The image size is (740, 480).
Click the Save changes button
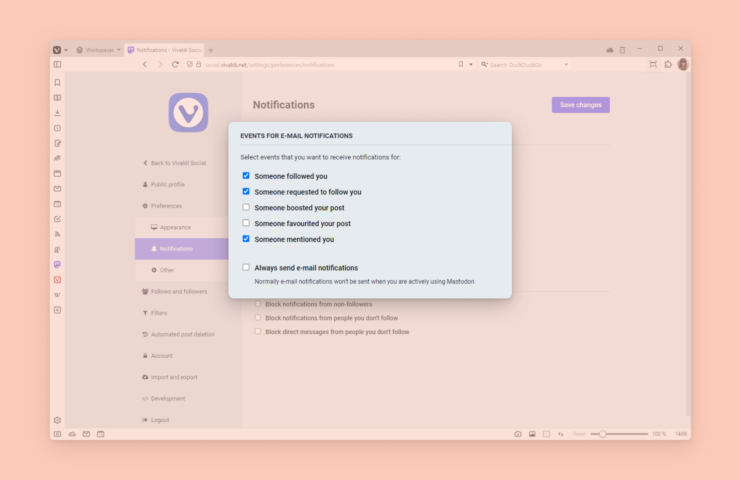pyautogui.click(x=580, y=105)
